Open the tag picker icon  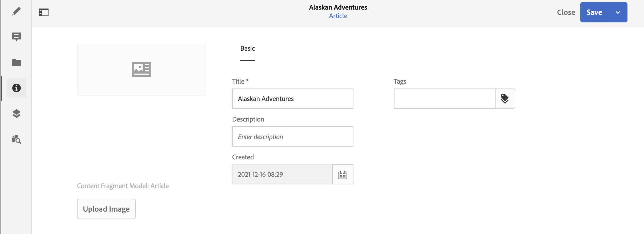[x=505, y=99]
